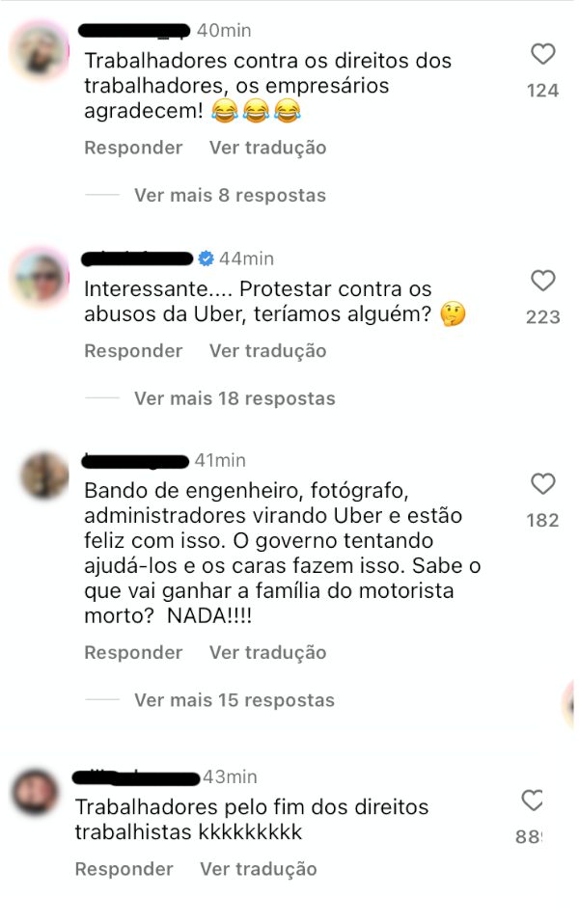Click 'Ver tradução' under Uber abuses comment
The height and width of the screenshot is (924, 579).
click(267, 351)
